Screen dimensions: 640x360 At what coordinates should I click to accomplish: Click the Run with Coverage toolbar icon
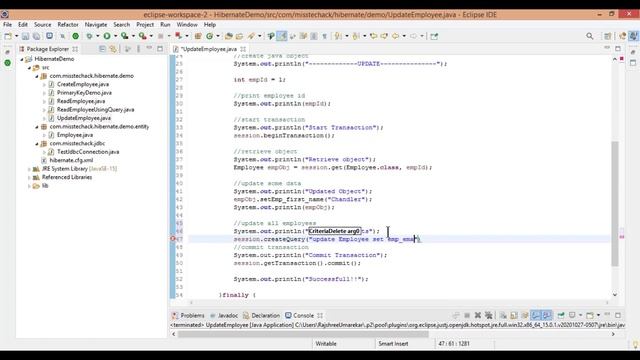click(124, 36)
